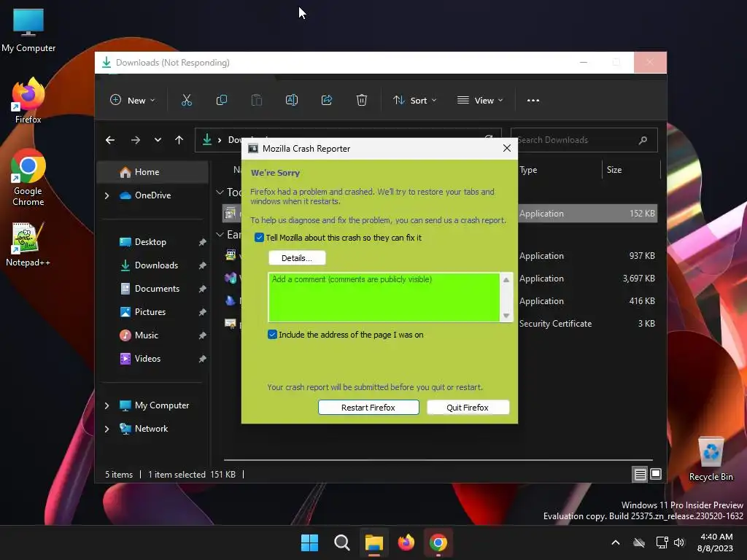
Task: Click File Explorer icon in taskbar
Action: click(x=374, y=542)
